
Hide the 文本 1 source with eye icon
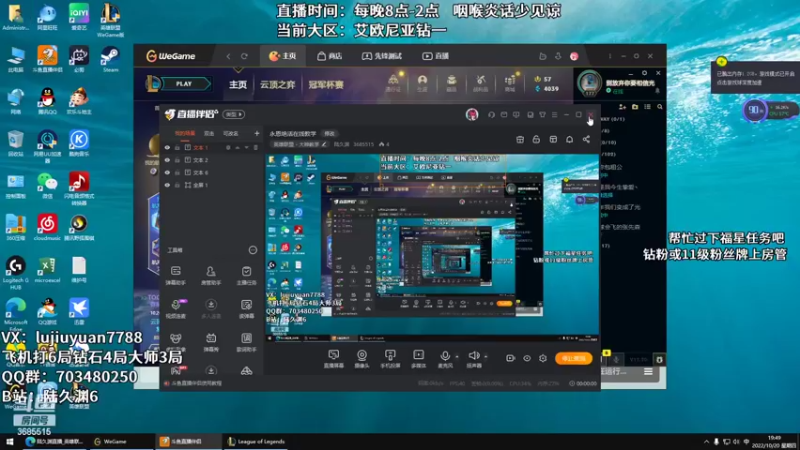click(167, 147)
